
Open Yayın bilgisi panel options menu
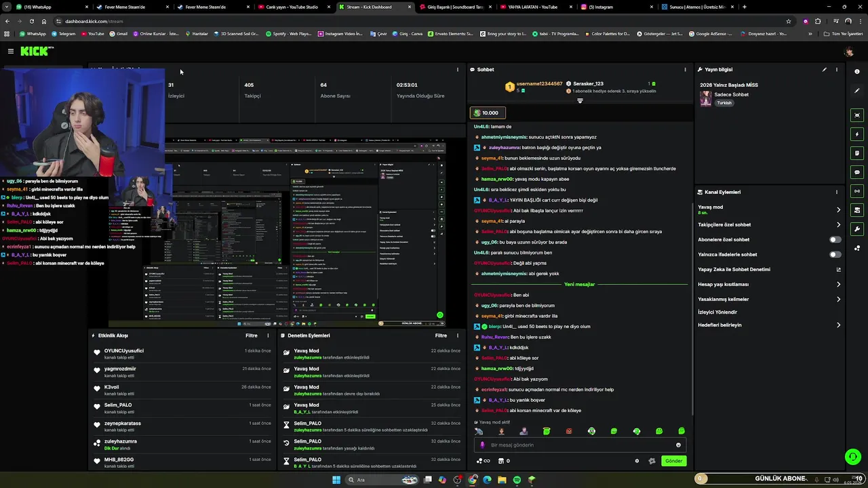836,69
